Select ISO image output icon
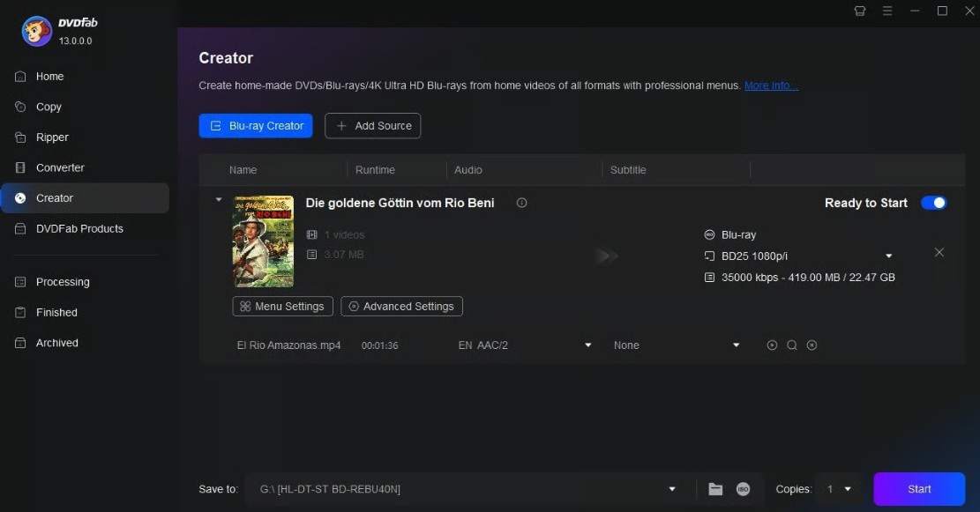 click(743, 489)
